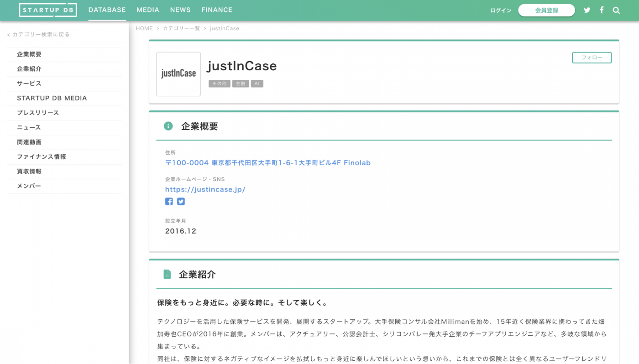Click the フォロー button
Screen dimensions: 639x364
point(592,57)
